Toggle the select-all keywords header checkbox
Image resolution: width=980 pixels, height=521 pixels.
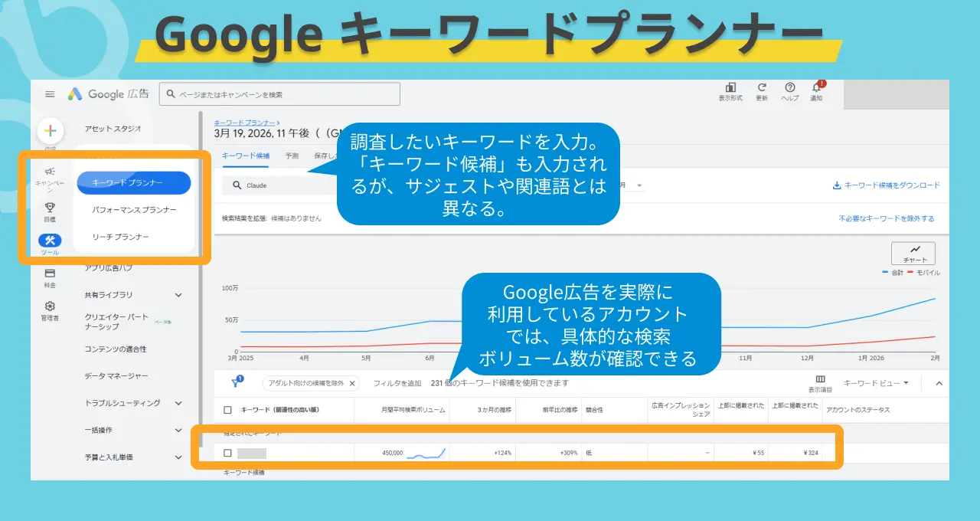[x=227, y=410]
